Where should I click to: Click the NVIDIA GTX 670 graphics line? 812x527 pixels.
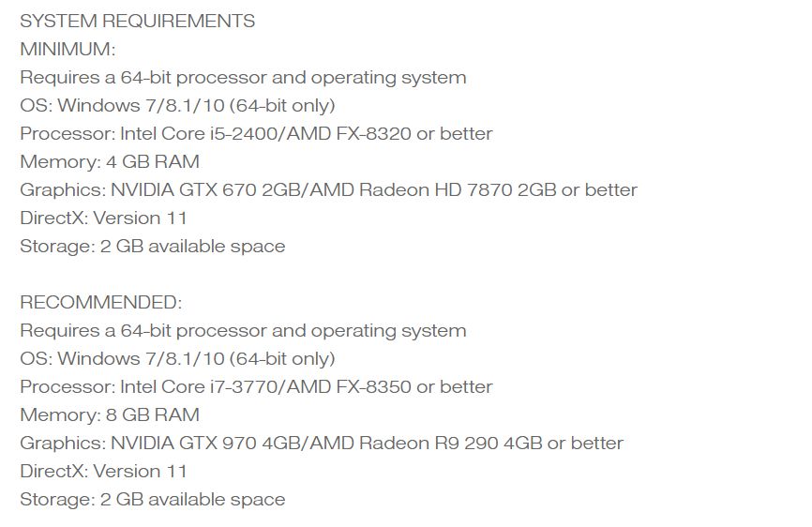(328, 190)
